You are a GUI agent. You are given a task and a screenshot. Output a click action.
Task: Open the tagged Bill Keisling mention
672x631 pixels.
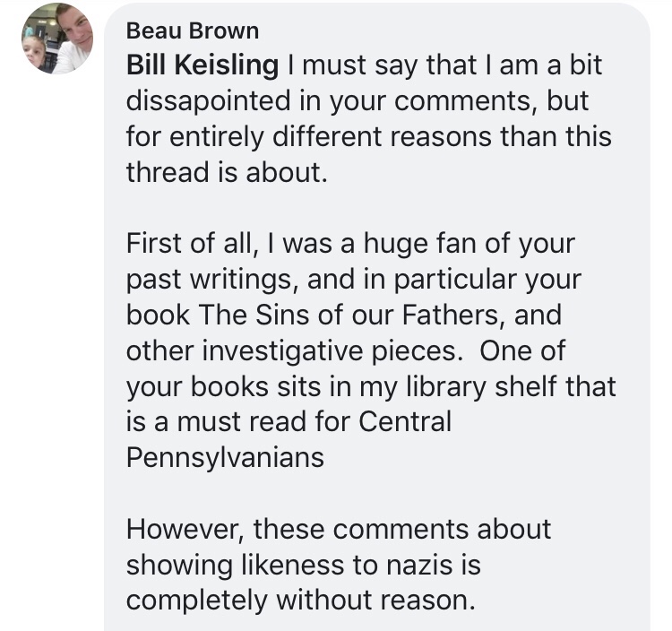pyautogui.click(x=202, y=65)
